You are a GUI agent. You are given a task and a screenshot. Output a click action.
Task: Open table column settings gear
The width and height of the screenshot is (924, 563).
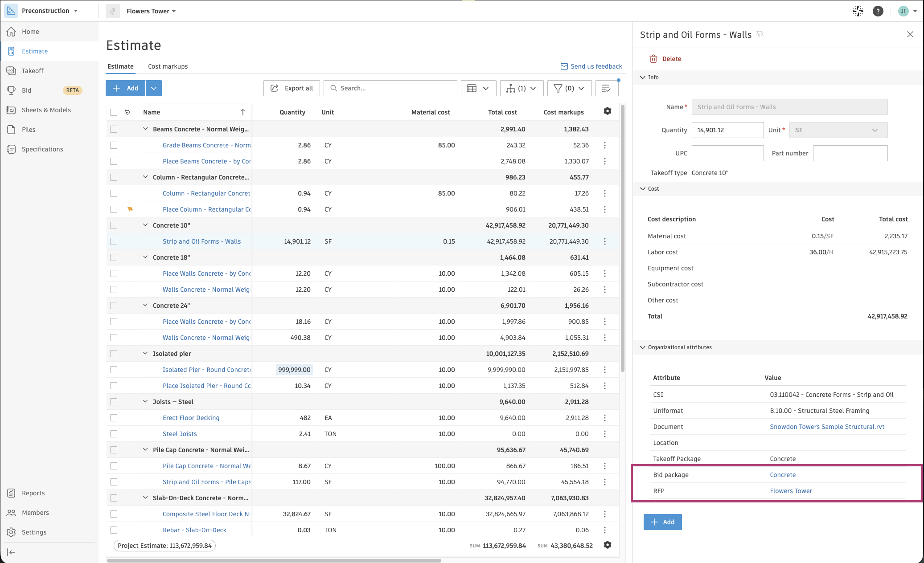coord(607,111)
